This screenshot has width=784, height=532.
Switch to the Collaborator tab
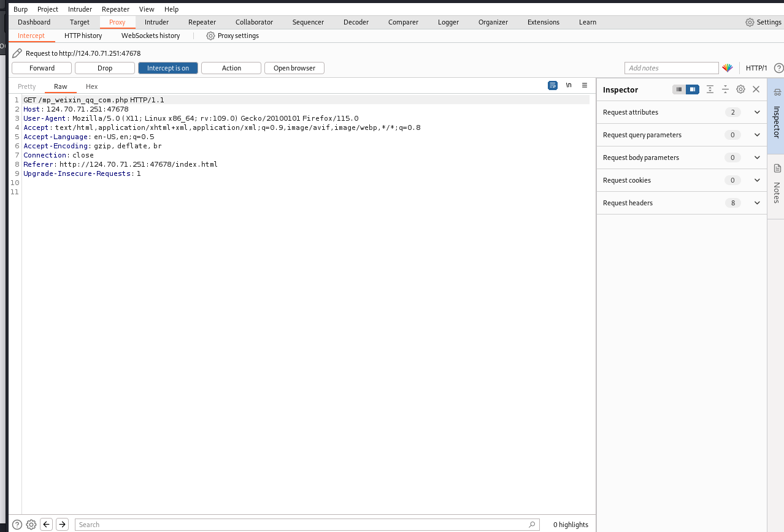click(254, 22)
